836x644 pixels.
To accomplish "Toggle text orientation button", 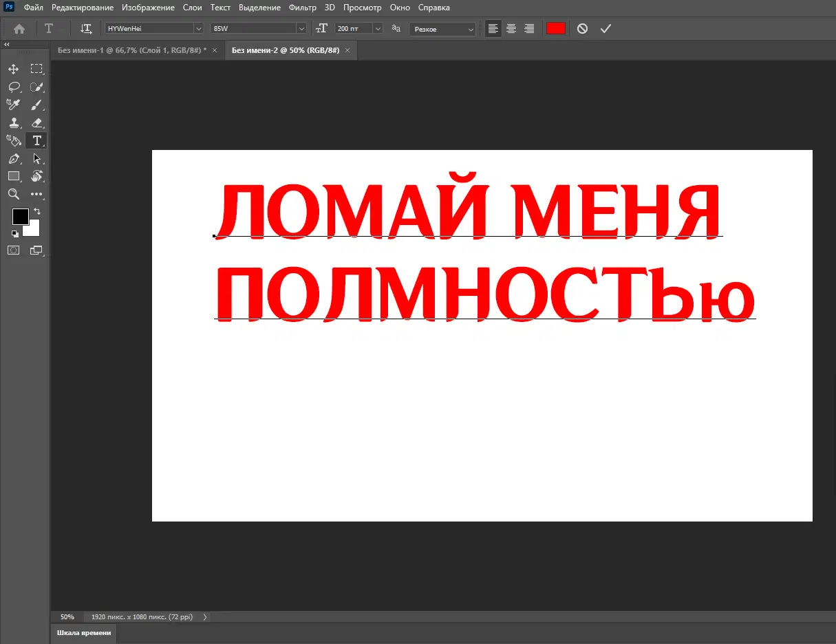I will point(86,28).
